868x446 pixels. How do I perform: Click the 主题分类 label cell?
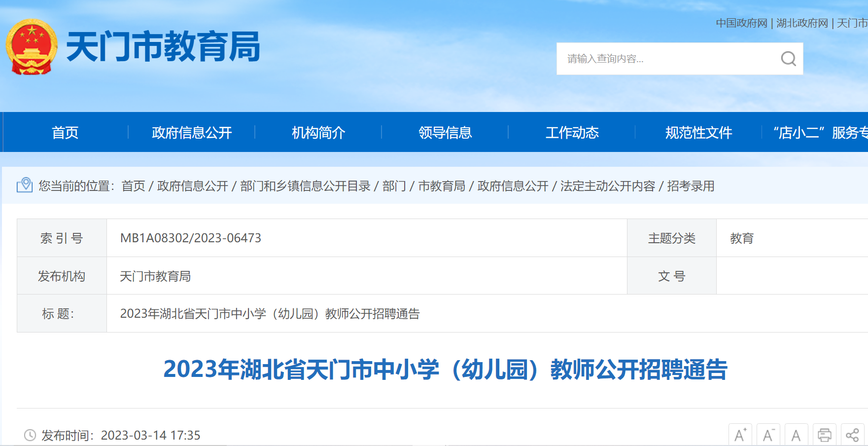(671, 238)
